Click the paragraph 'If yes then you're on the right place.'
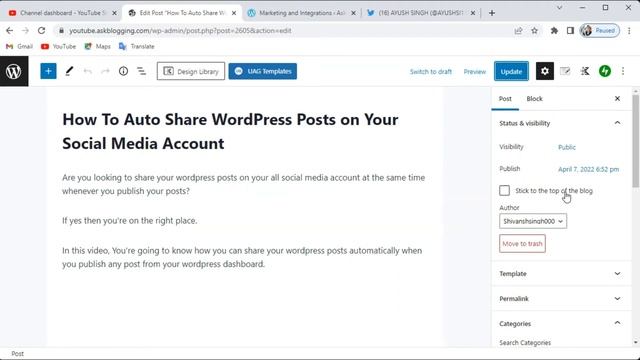 pyautogui.click(x=129, y=221)
